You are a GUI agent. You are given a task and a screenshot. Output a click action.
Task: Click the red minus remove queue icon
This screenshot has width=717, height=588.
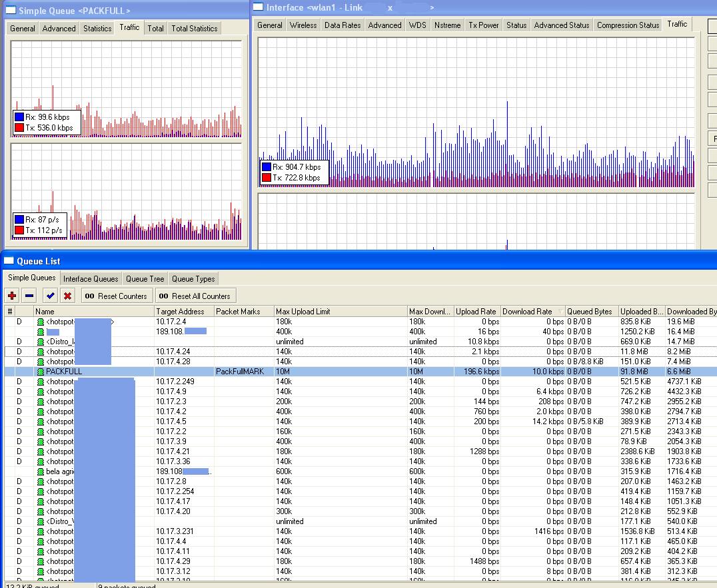tap(29, 296)
